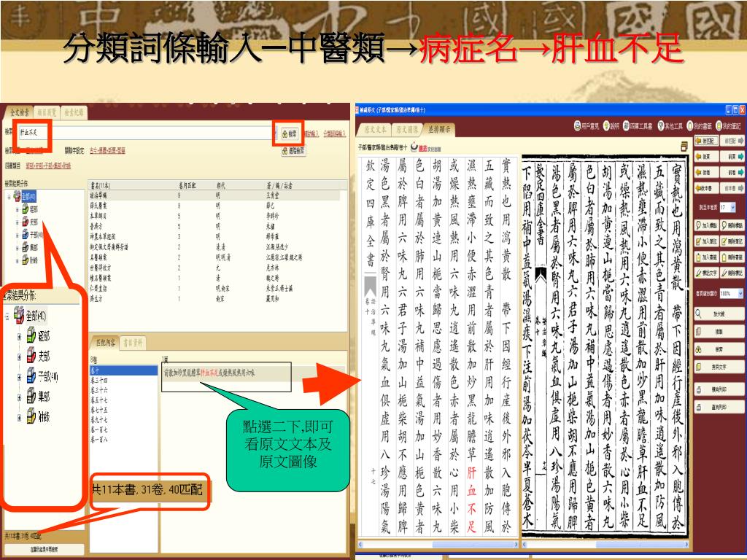Screen dimensions: 747x560
Task: Expand the 經部 tree node
Action: tap(18, 209)
